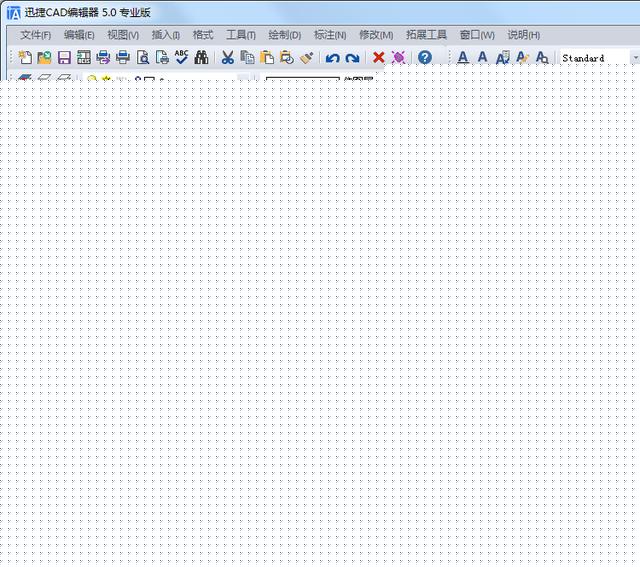Viewport: 640px width, 567px height.
Task: Open the 工具(T) menu
Action: 241,35
